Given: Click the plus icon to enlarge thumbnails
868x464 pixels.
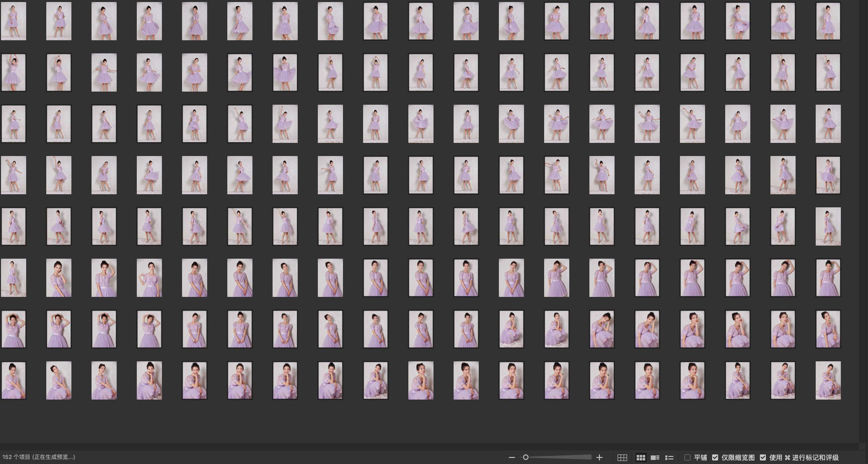Looking at the screenshot, I should 599,457.
